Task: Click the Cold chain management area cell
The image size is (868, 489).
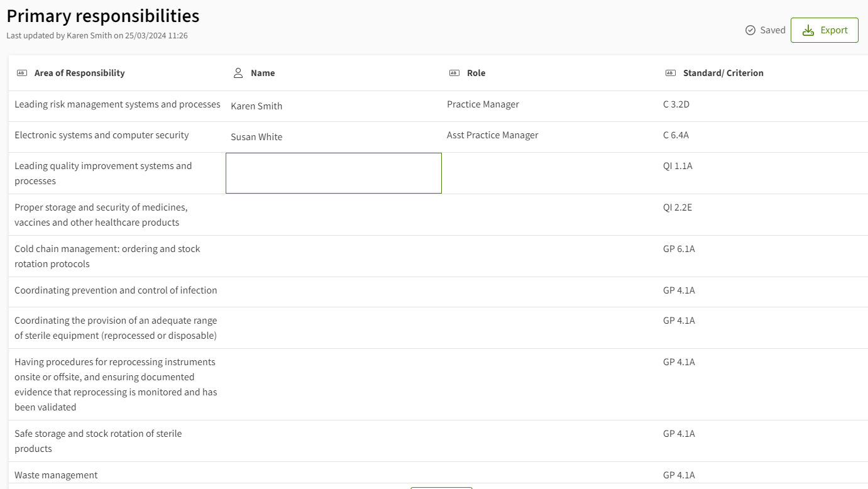Action: click(x=107, y=256)
